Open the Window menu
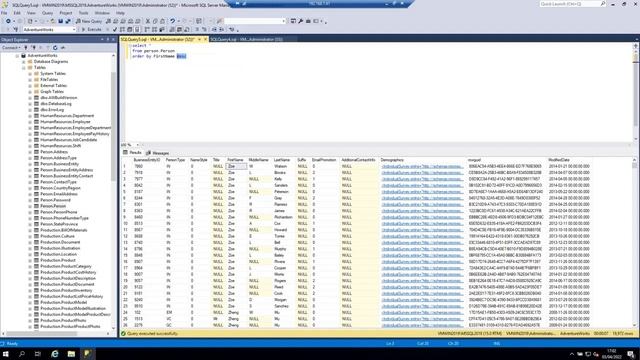The width and height of the screenshot is (640, 360). coord(102,13)
